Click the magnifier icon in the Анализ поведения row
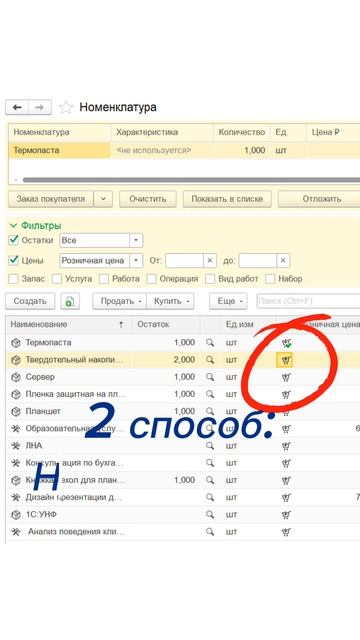 pyautogui.click(x=210, y=531)
